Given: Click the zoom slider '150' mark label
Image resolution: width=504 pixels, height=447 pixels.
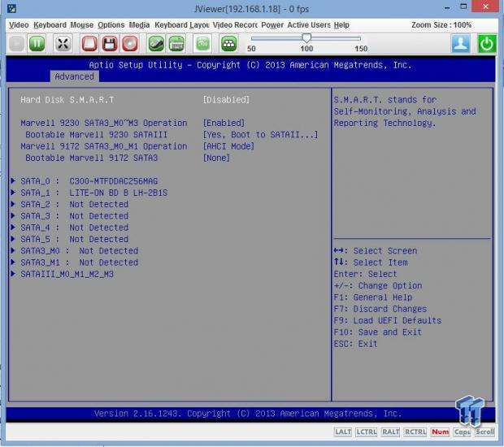Looking at the screenshot, I should 361,49.
